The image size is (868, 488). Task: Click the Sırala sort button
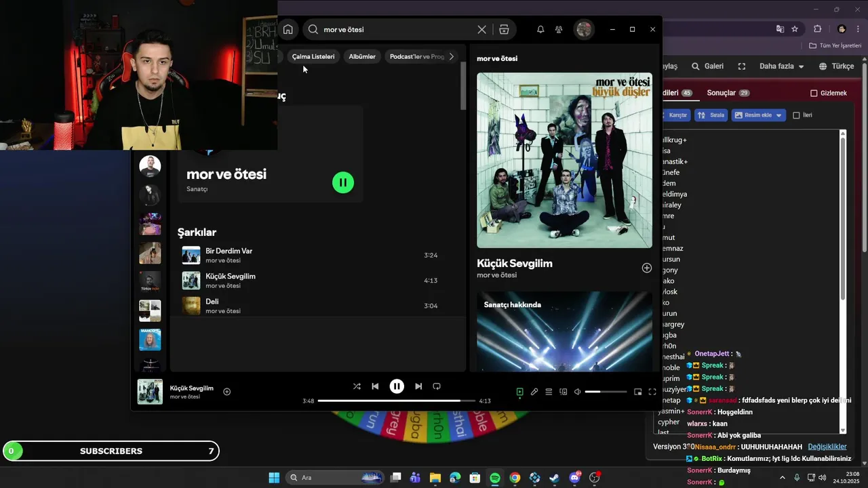click(711, 115)
